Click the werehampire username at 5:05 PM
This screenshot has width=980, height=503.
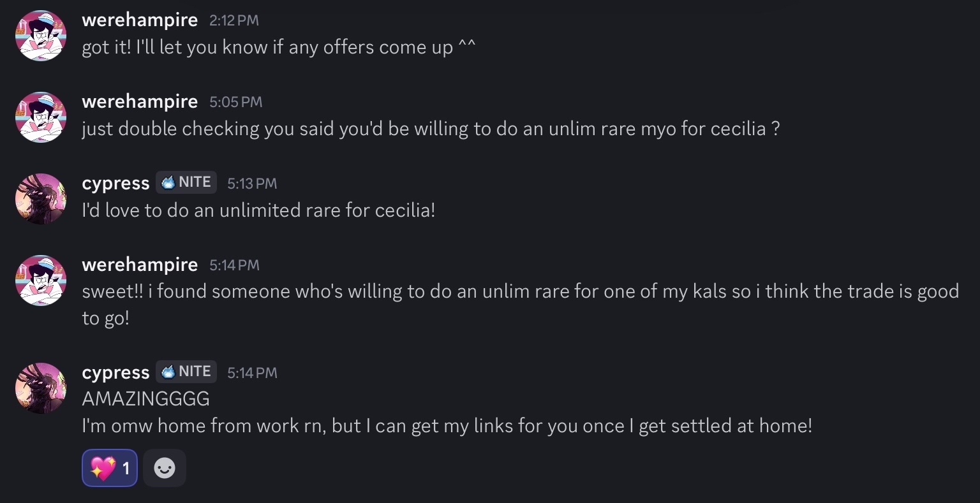[x=140, y=101]
